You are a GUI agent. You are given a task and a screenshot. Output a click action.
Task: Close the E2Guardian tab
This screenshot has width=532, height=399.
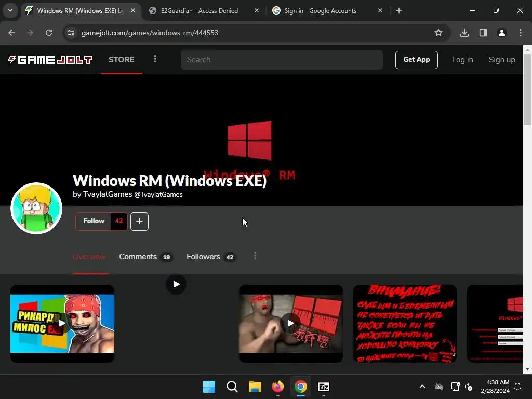(257, 11)
